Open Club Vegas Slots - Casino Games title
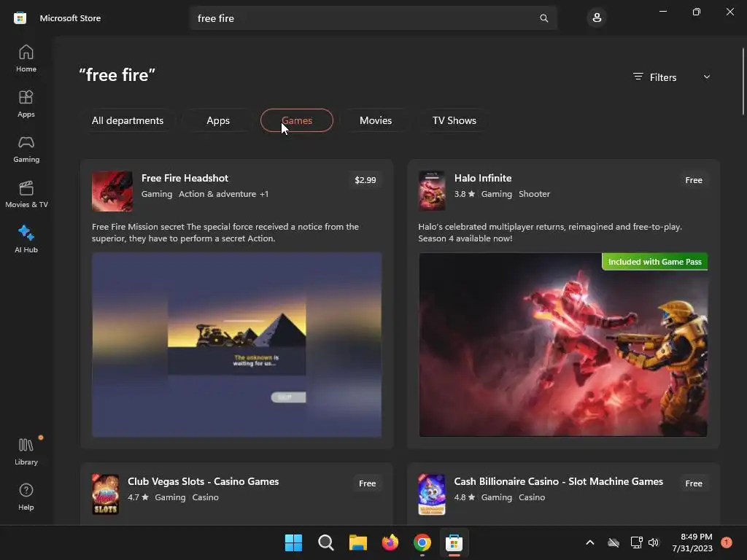Screen dimensions: 747x560 pos(204,481)
